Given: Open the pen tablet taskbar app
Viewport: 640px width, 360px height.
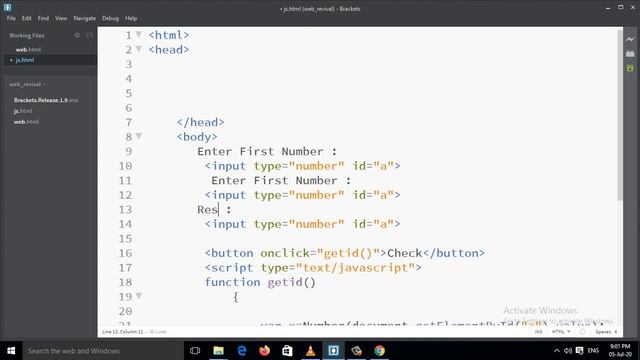Looking at the screenshot, I should pyautogui.click(x=356, y=351).
